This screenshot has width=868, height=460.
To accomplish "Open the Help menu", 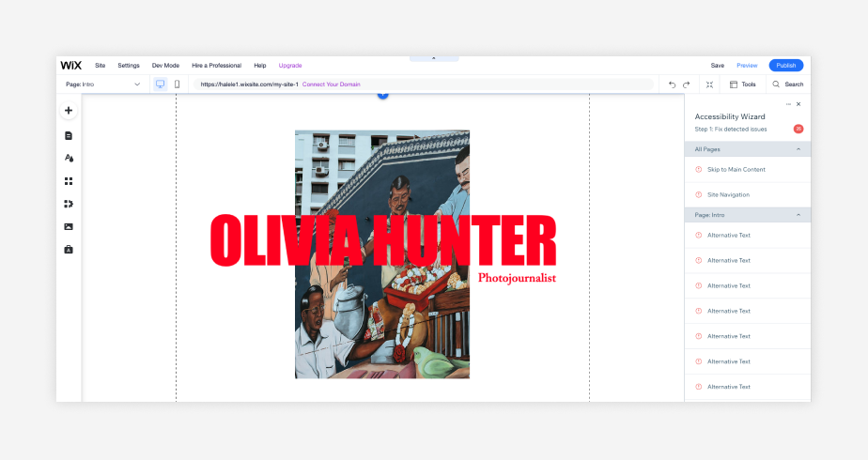I will coord(260,65).
